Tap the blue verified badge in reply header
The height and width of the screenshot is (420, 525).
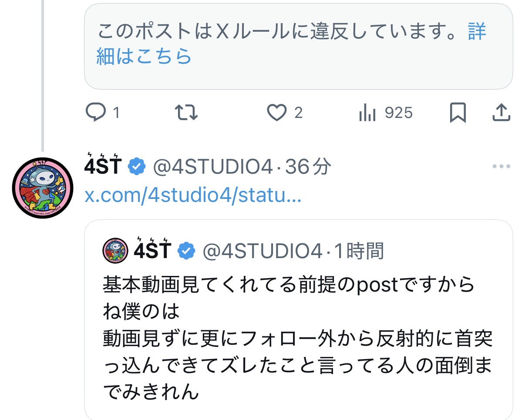137,167
